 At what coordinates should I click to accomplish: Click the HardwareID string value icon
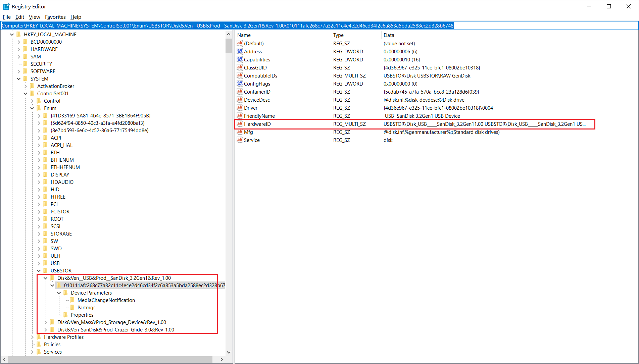pos(240,124)
